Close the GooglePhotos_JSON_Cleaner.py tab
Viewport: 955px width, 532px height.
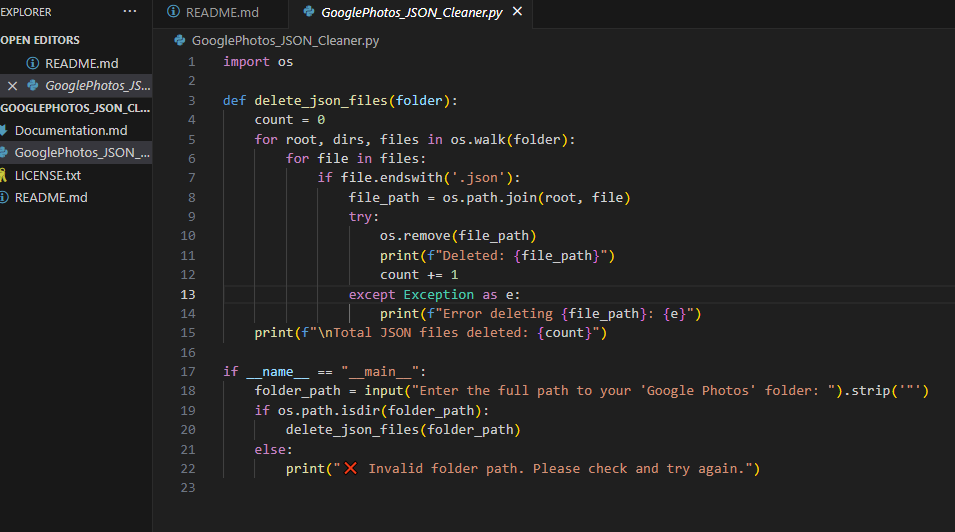pos(517,12)
